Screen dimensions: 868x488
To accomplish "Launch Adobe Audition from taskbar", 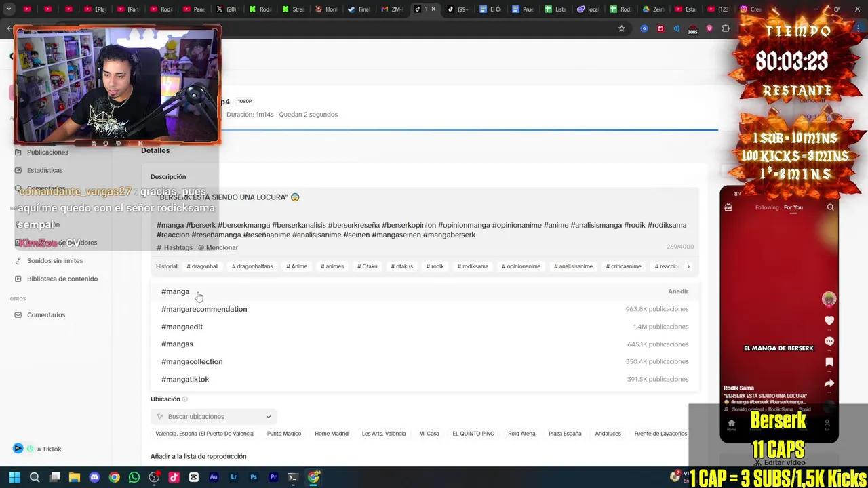I will (214, 477).
